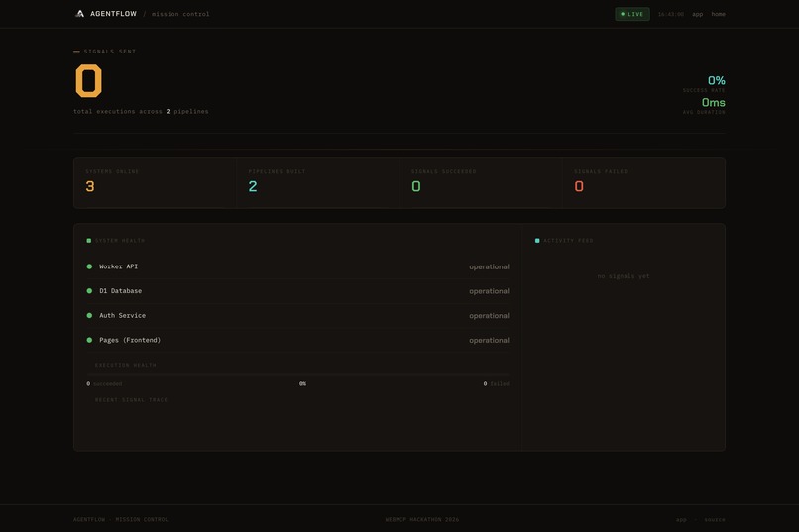
Task: Open the Signals Failed stat card
Action: [x=643, y=182]
